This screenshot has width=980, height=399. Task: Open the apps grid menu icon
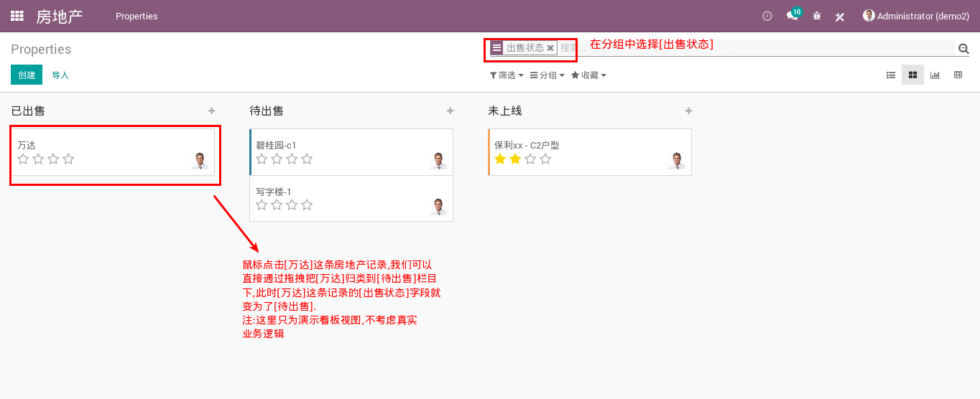[x=17, y=16]
